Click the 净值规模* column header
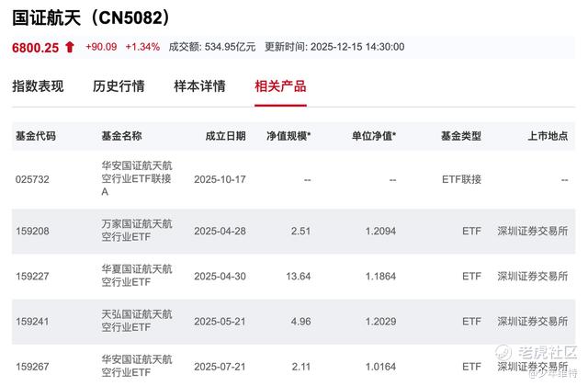The height and width of the screenshot is (386, 588). coord(288,136)
